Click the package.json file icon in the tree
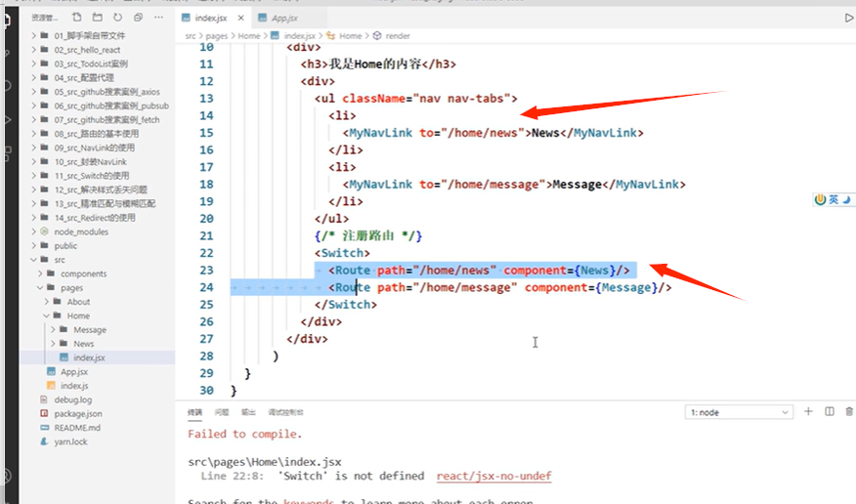The width and height of the screenshot is (856, 504). click(44, 413)
